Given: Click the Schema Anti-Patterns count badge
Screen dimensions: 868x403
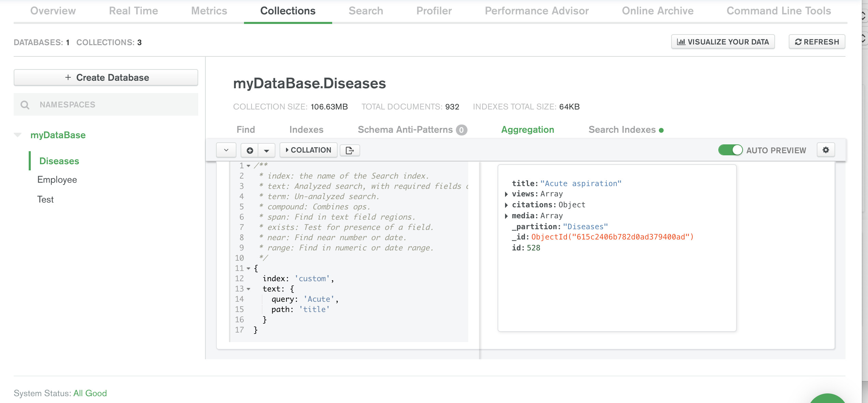Looking at the screenshot, I should [461, 130].
